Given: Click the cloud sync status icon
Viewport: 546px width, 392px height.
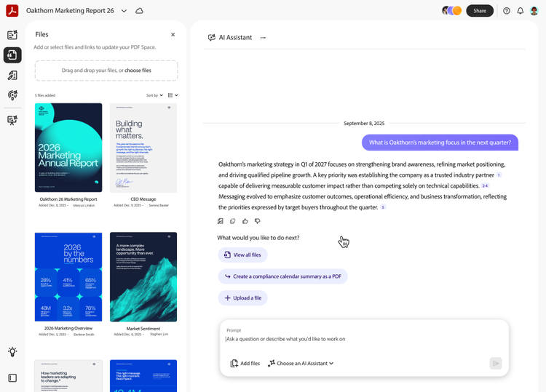Looking at the screenshot, I should [x=139, y=11].
